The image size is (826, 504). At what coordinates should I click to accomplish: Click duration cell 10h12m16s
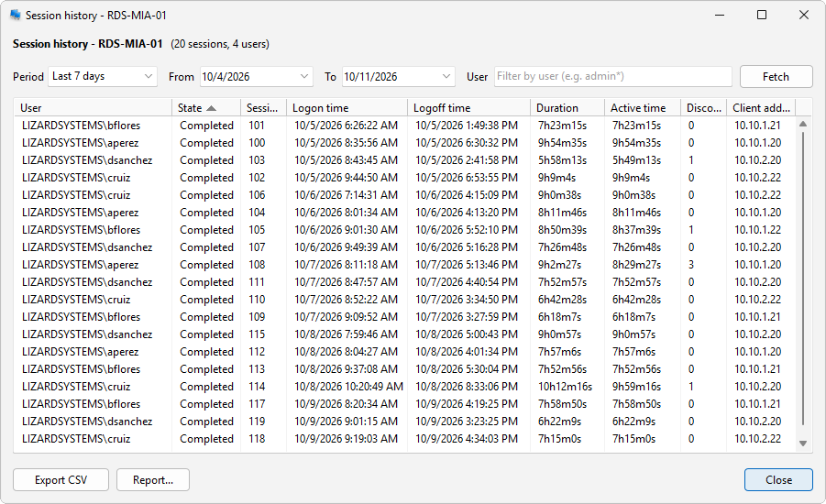click(565, 387)
